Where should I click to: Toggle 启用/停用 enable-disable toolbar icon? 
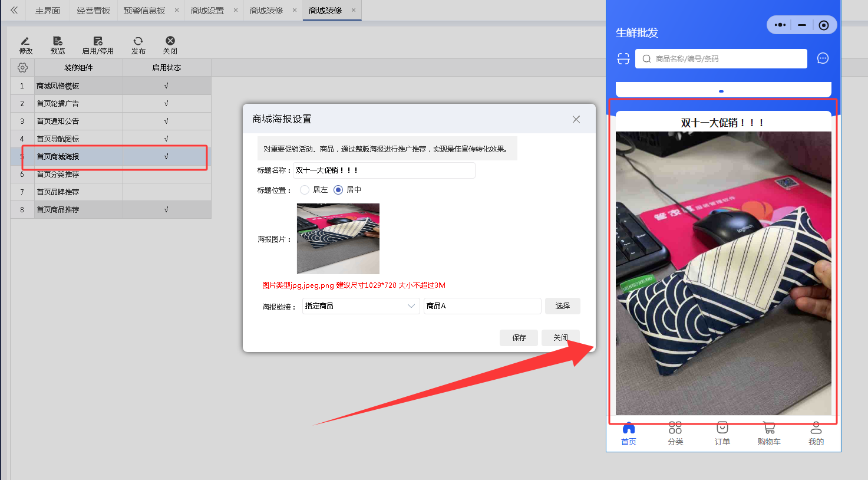tap(98, 41)
